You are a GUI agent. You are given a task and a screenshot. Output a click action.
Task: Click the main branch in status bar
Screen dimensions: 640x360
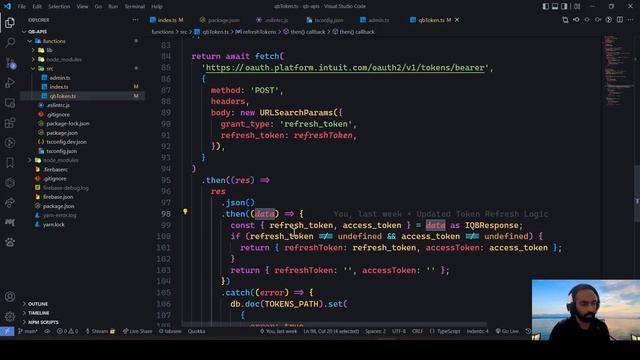click(x=28, y=331)
